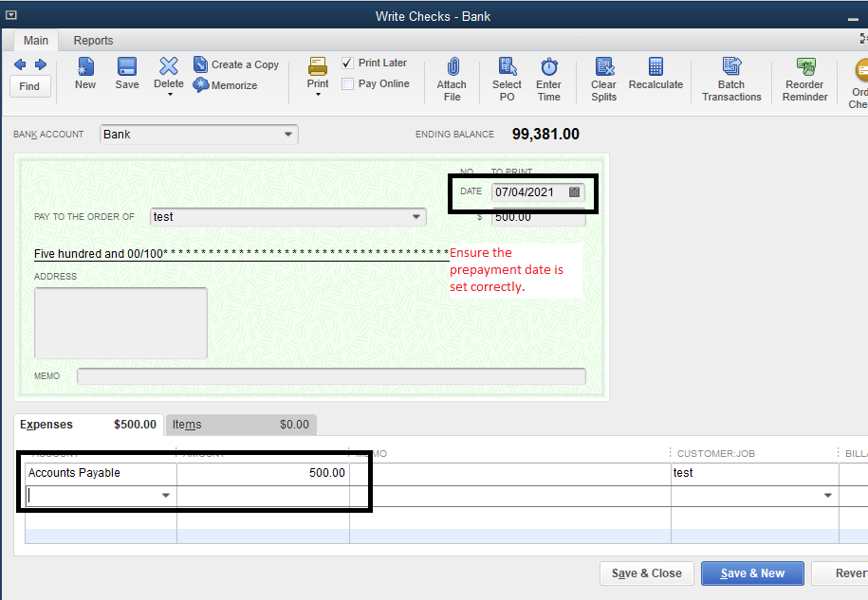Viewport: 868px width, 600px height.
Task: Click Save & New button
Action: (x=752, y=573)
